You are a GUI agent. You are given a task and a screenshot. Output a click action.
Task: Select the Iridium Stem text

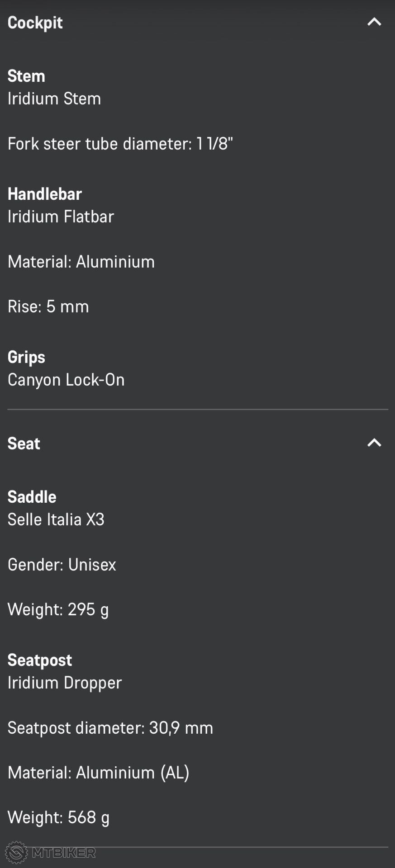coord(54,99)
